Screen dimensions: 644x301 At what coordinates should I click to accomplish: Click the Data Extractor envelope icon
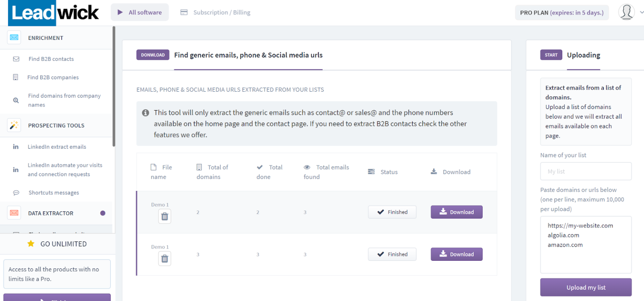pos(14,213)
